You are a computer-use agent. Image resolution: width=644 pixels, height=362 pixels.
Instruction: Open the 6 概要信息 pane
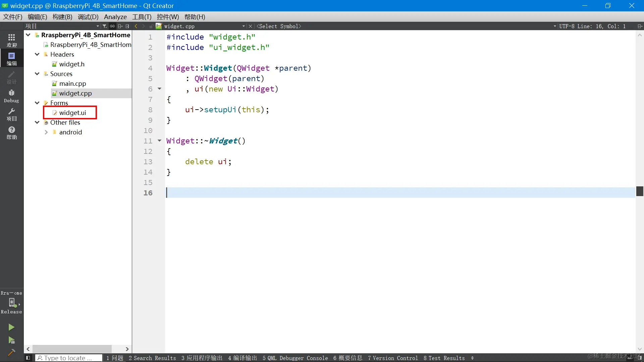click(x=348, y=358)
